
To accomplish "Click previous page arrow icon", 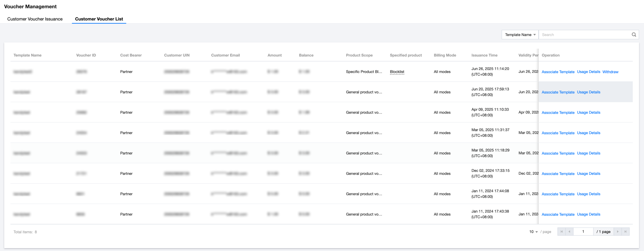I will [x=569, y=232].
